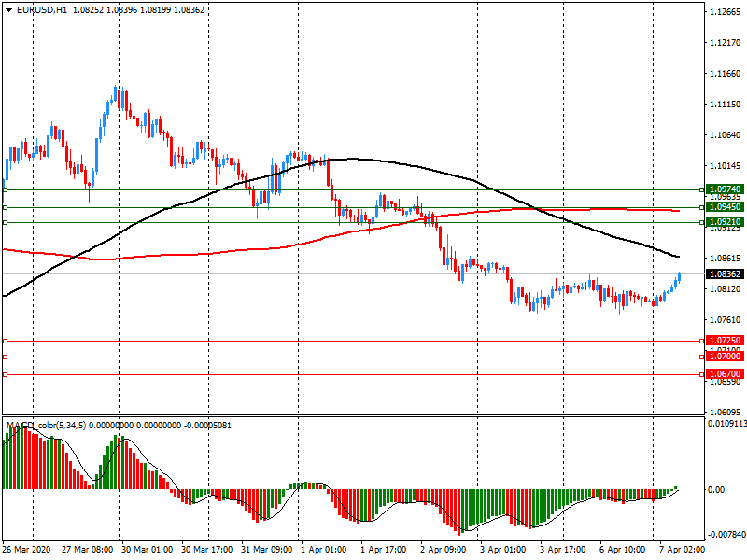Click the 1.12665 price scale value
The width and height of the screenshot is (747, 560).
coord(726,12)
